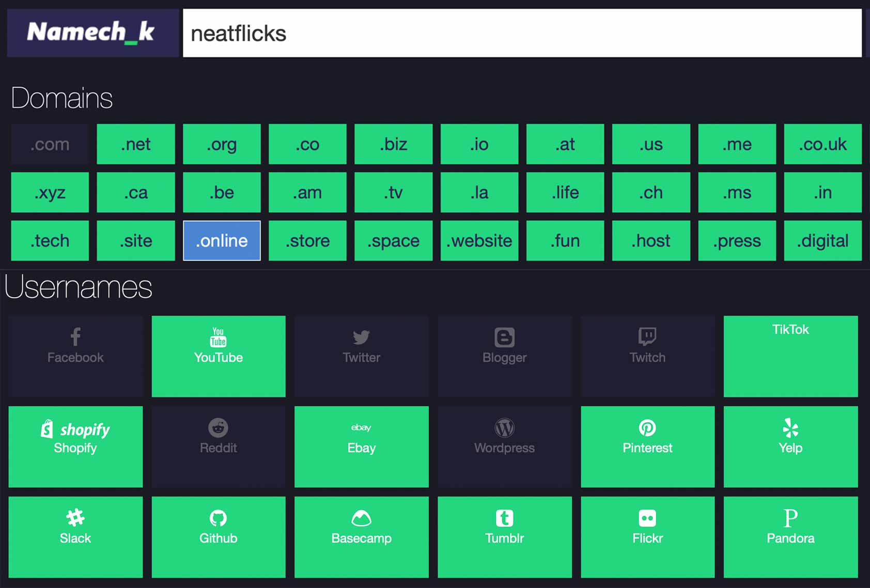870x588 pixels.
Task: Open the Reddit username tile
Action: pyautogui.click(x=219, y=447)
